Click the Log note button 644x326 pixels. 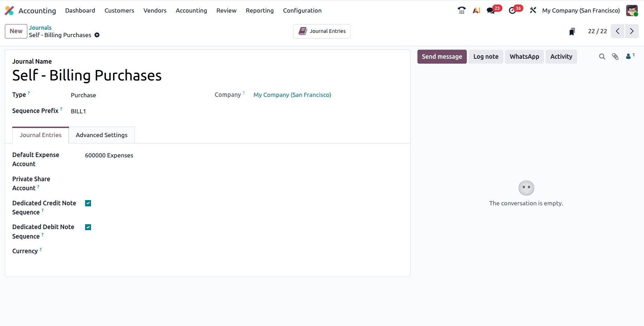[x=486, y=57]
